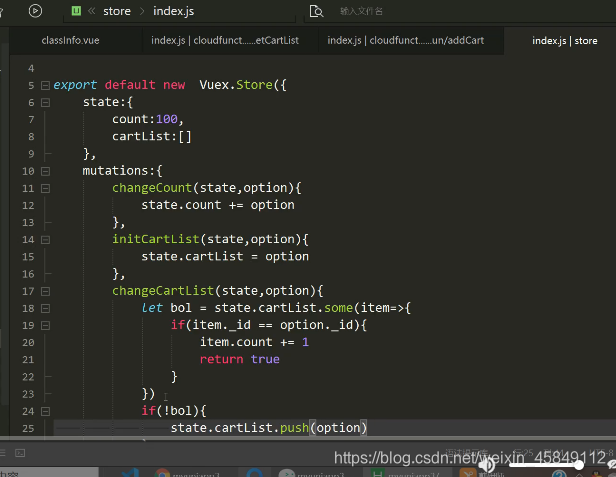
Task: Collapse the mutations block fold on line 10
Action: click(46, 171)
